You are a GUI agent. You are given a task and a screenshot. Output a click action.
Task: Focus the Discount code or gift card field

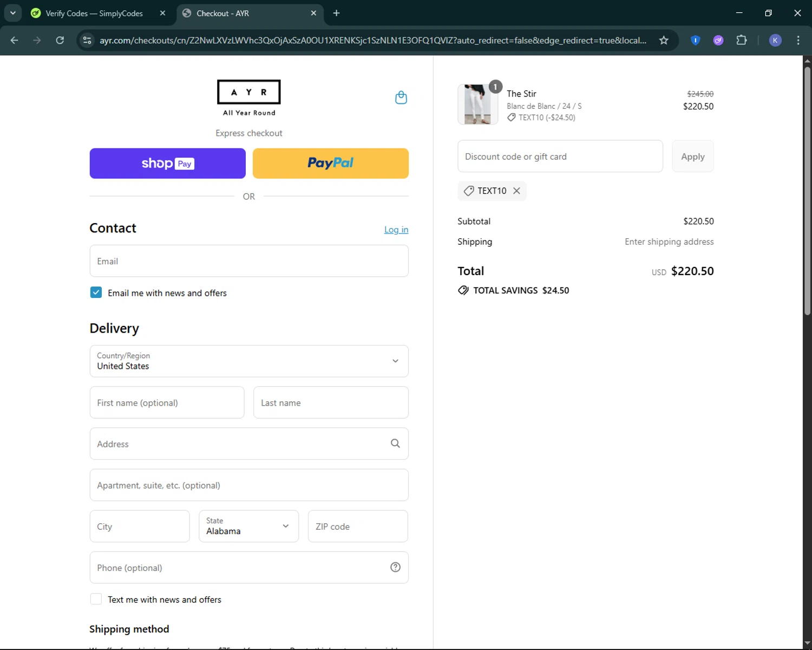(x=560, y=157)
